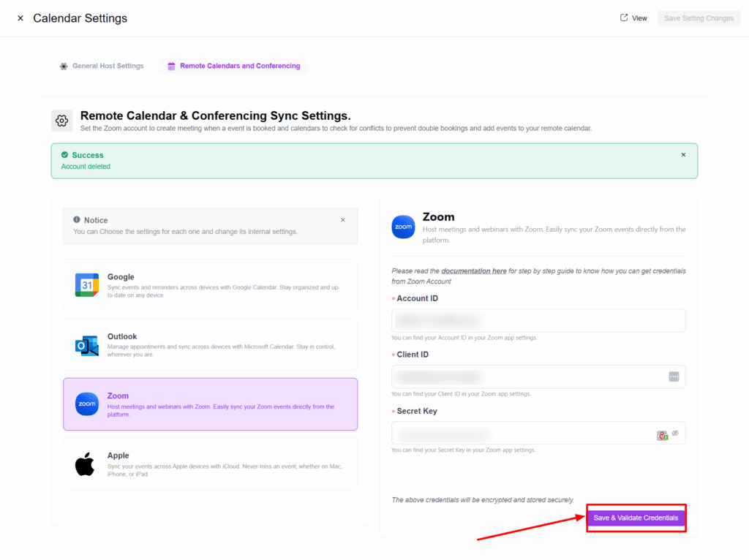Close the Calendar Settings panel
The width and height of the screenshot is (749, 560).
tap(20, 18)
